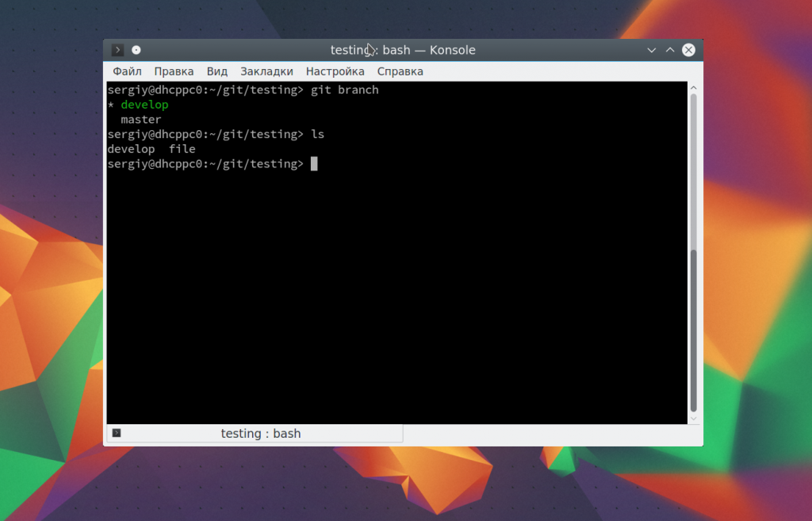Click the cursor block at the last prompt
The image size is (812, 521).
click(x=314, y=163)
